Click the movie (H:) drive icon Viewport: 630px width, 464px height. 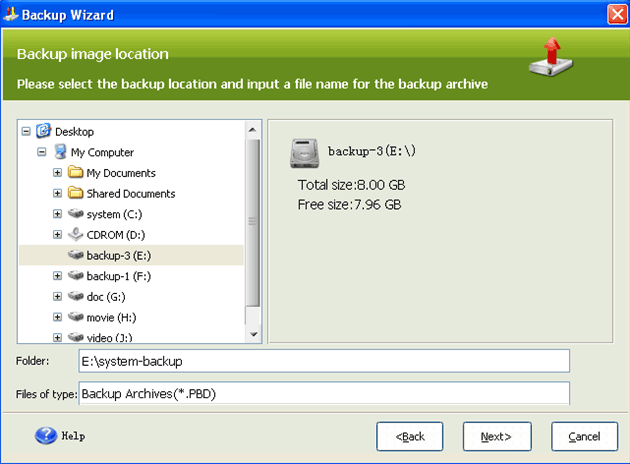(x=75, y=317)
